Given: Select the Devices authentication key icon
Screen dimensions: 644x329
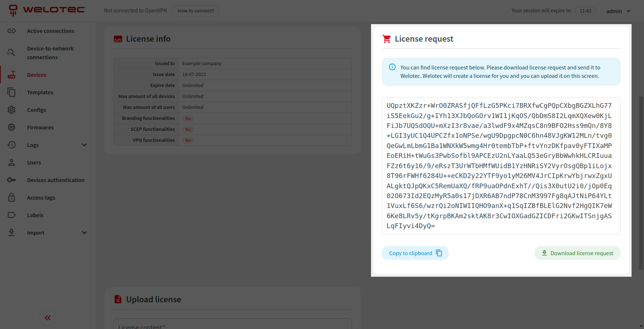Looking at the screenshot, I should tap(11, 180).
